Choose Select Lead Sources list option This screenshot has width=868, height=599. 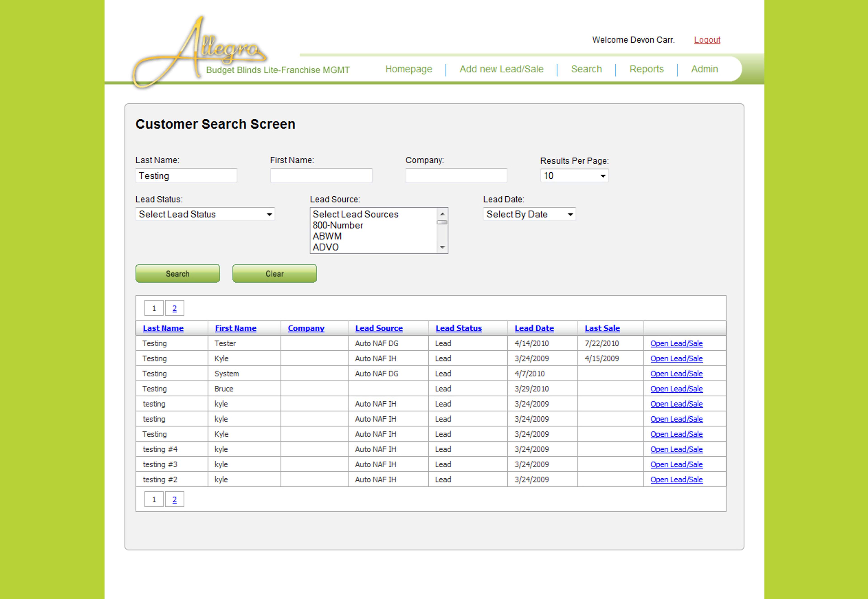pyautogui.click(x=355, y=214)
